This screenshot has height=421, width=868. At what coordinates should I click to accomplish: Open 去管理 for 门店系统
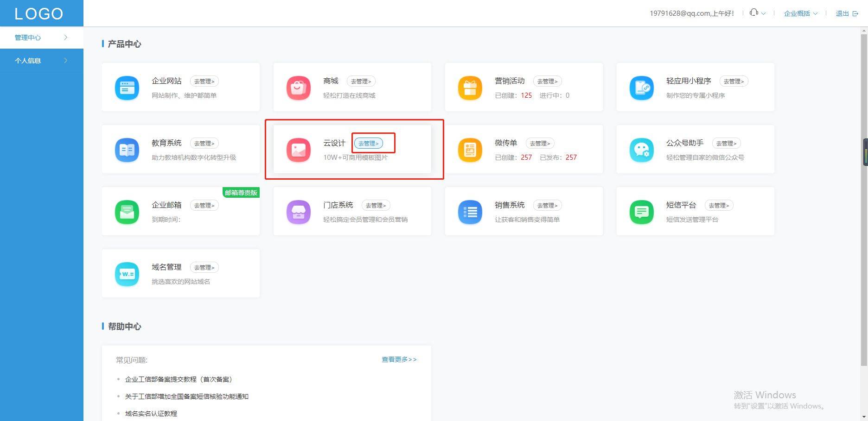tap(376, 205)
